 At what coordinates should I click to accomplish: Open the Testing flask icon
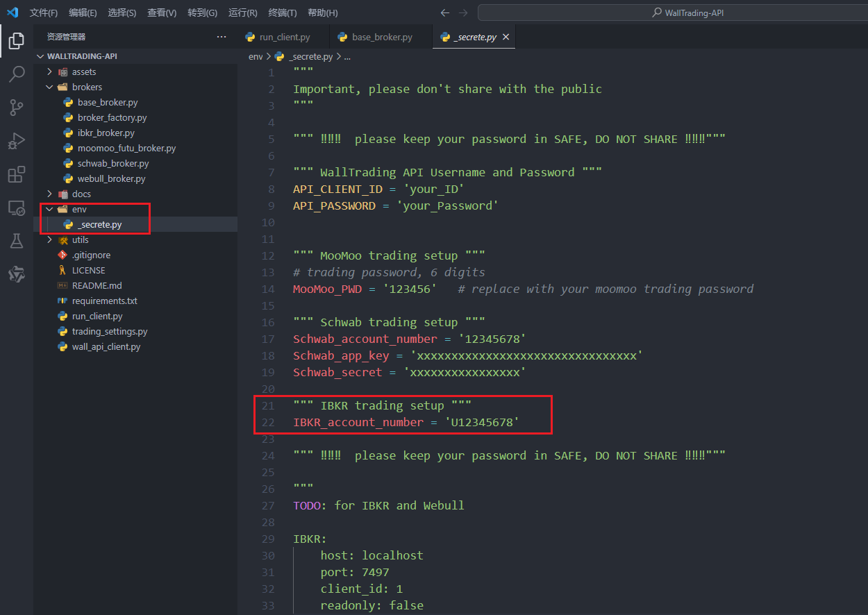click(x=16, y=241)
